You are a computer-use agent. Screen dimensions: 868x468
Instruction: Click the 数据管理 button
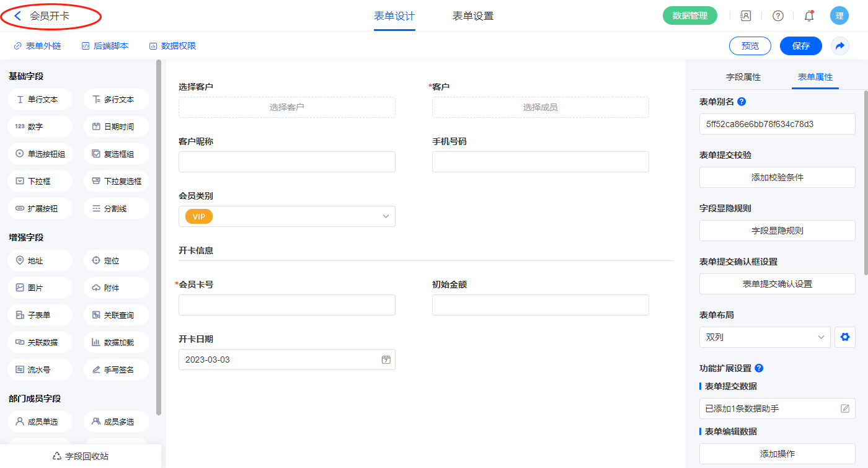689,16
